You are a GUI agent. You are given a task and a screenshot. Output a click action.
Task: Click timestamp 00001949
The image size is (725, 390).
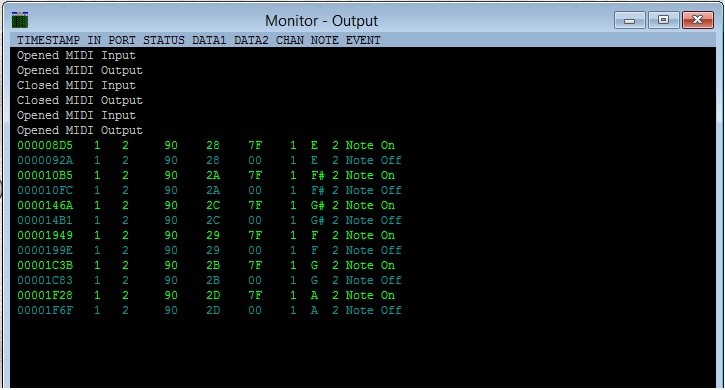pos(45,235)
